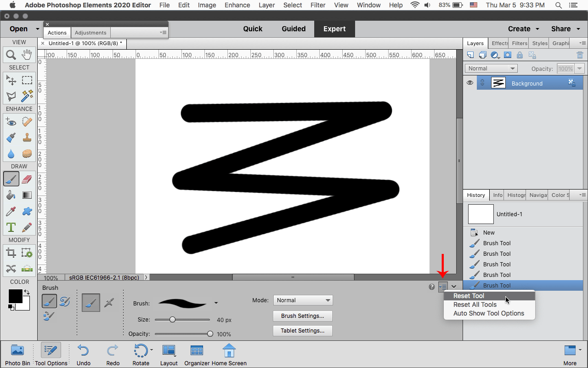Switch to the Guided editing mode
588x368 pixels.
294,29
